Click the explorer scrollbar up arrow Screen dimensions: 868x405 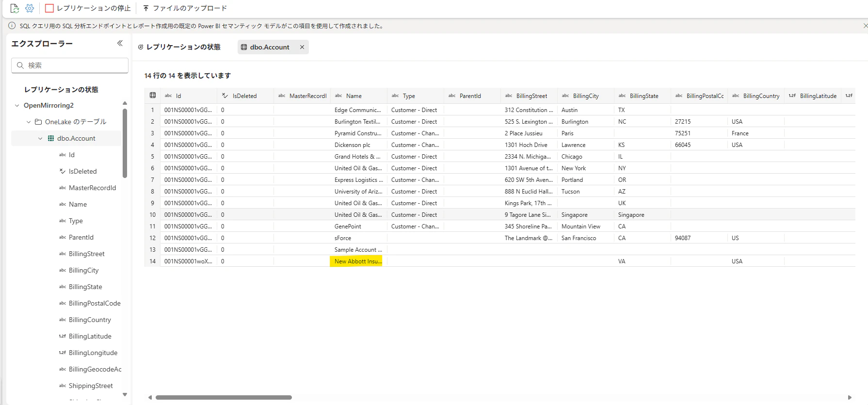pyautogui.click(x=125, y=103)
